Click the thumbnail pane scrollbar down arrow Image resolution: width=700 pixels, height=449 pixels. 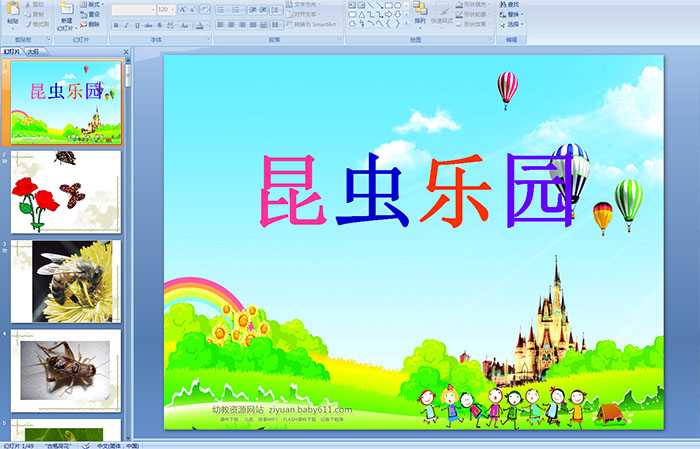point(129,438)
